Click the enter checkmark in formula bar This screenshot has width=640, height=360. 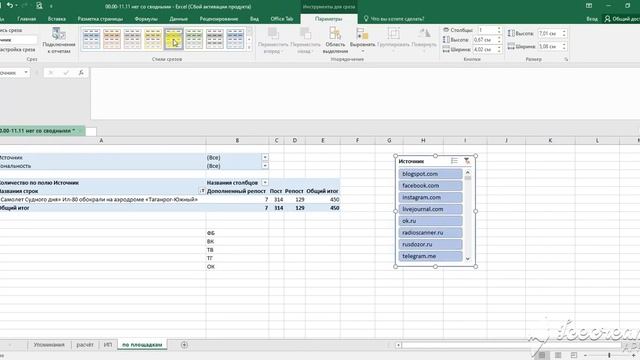[x=66, y=73]
